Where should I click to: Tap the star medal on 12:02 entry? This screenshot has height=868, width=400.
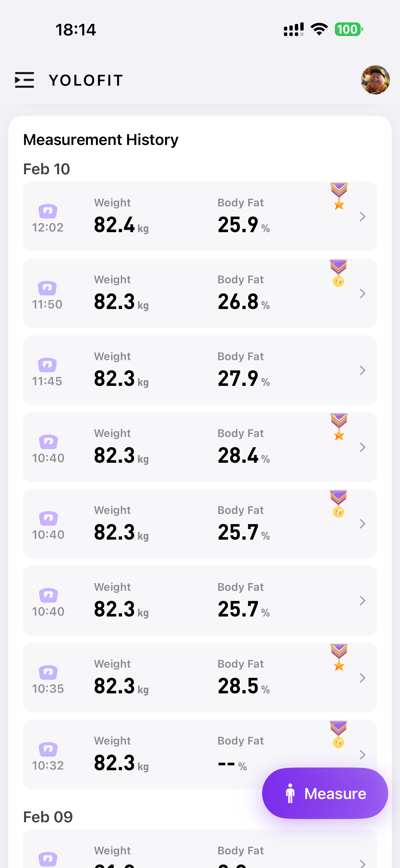click(338, 196)
